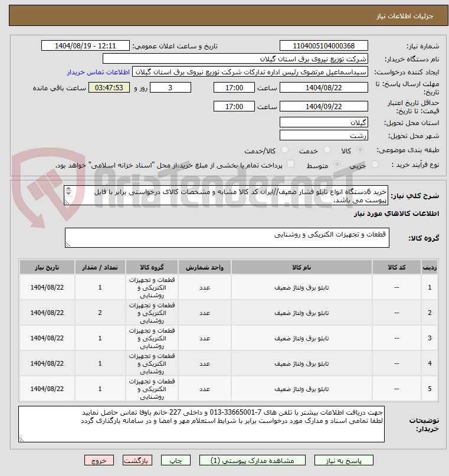The height and width of the screenshot is (476, 449).
Task: Click the پاسخ به نیاز button
Action: point(343,461)
